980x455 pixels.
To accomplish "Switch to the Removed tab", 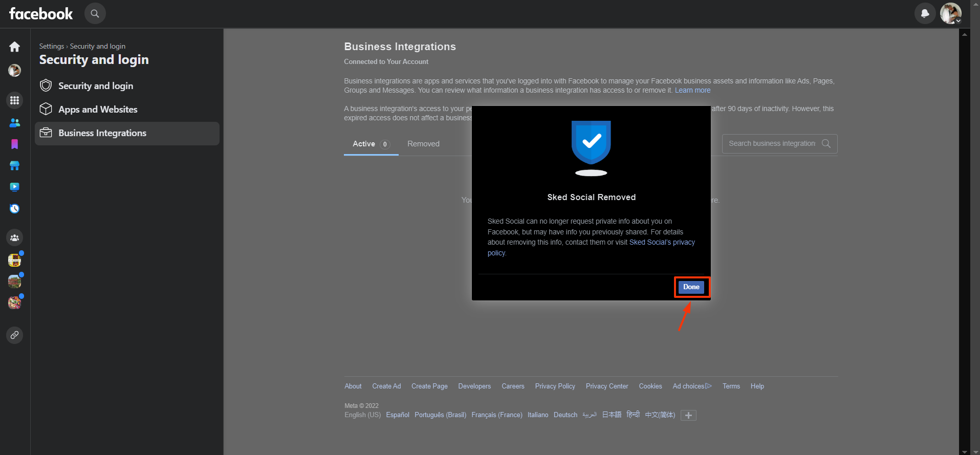I will click(x=423, y=144).
